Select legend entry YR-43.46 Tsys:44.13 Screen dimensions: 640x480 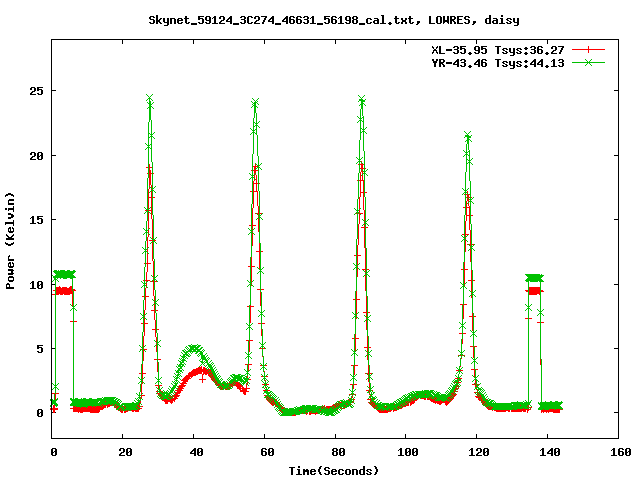[x=498, y=63]
